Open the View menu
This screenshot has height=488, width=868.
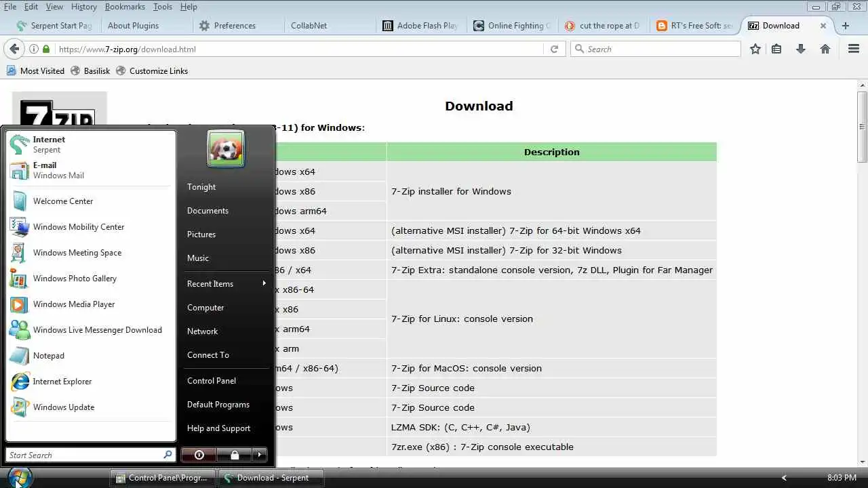[54, 7]
